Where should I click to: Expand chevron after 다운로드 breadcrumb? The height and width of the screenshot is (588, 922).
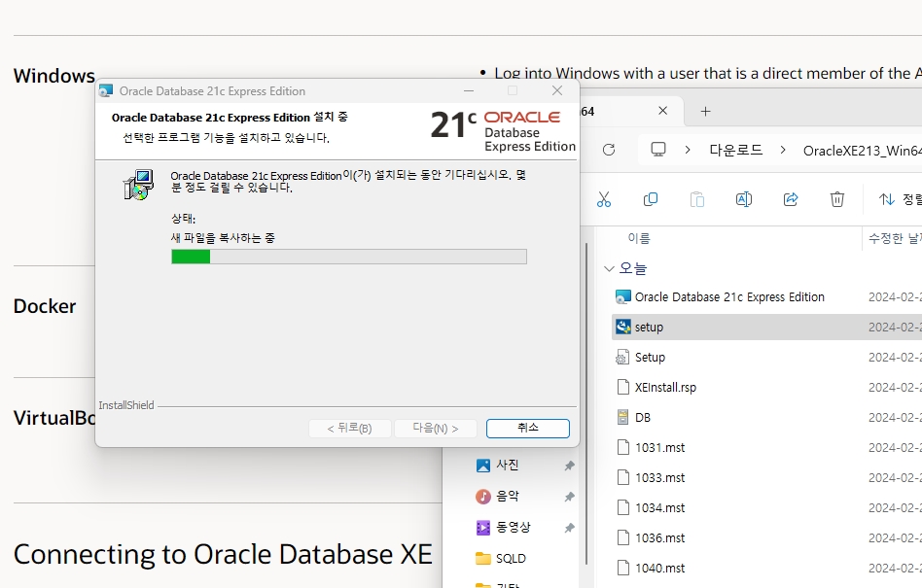(x=783, y=150)
